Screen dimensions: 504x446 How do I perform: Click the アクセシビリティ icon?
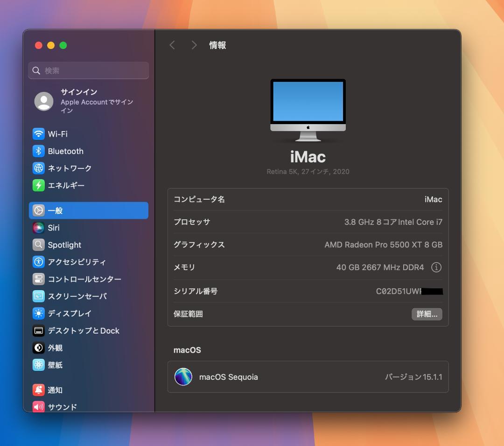pos(39,262)
